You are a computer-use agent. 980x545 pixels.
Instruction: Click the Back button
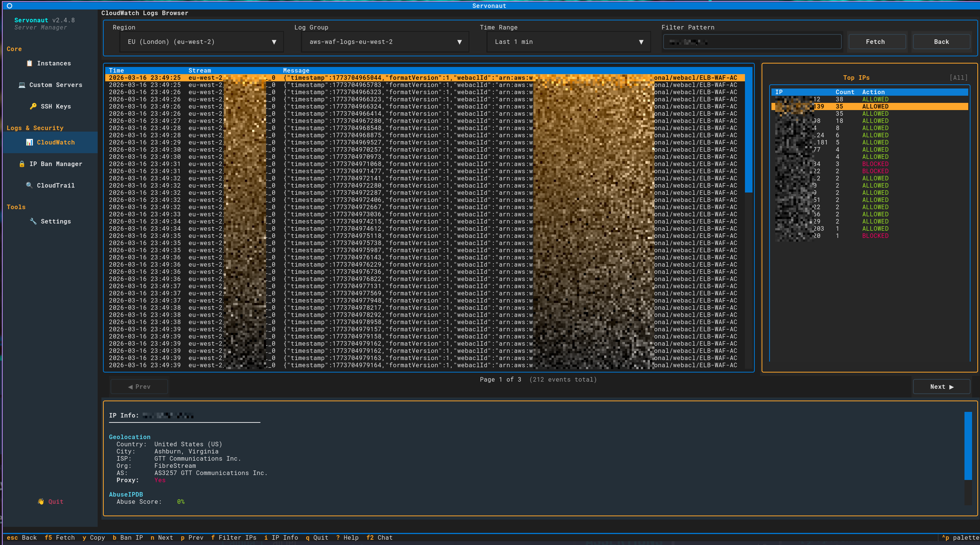941,42
